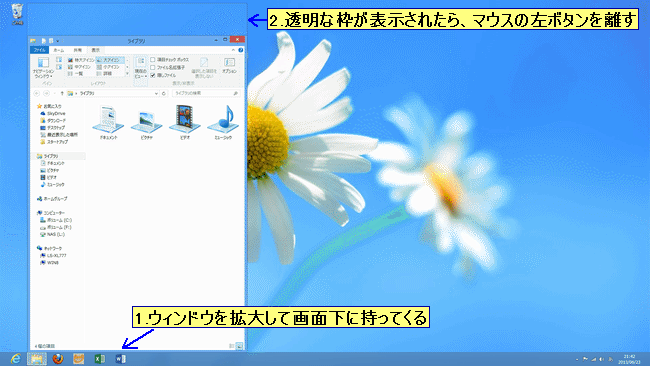Viewport: 650px width, 366px height.
Task: Click File Explorer taskbar icon
Action: (x=37, y=359)
